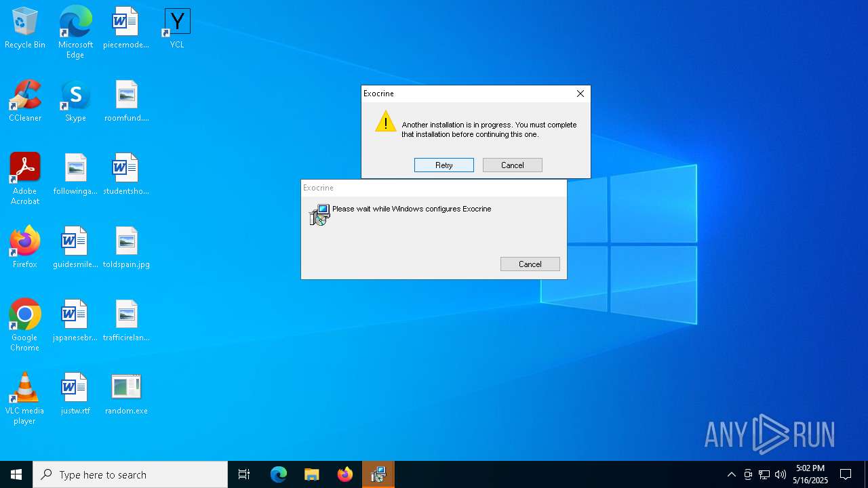Open the Windows Start menu
Screen dimensions: 868x488
point(16,474)
